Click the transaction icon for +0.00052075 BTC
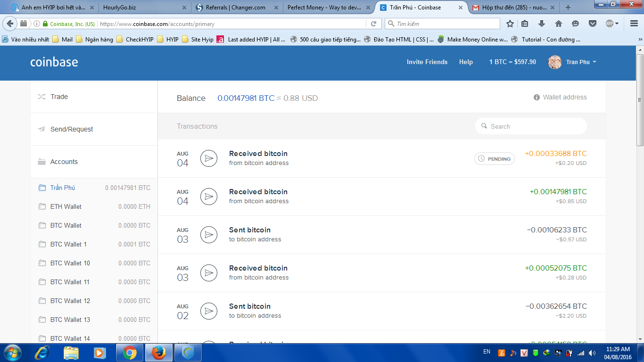Image resolution: width=644 pixels, height=362 pixels. tap(209, 273)
